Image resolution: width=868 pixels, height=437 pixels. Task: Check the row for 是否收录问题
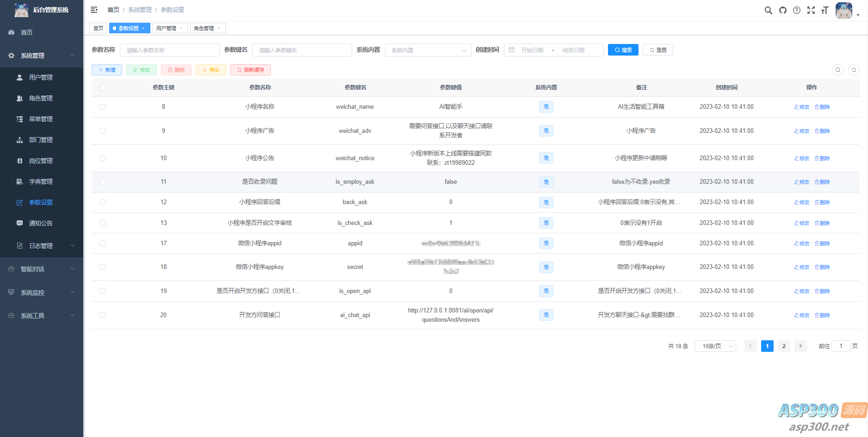point(103,182)
